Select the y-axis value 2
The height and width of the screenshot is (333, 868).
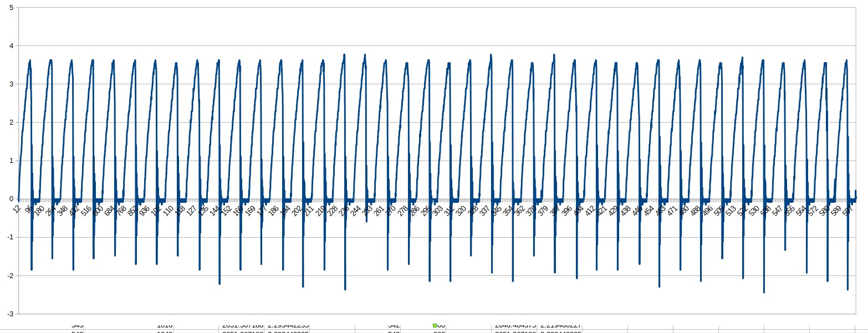[x=12, y=122]
